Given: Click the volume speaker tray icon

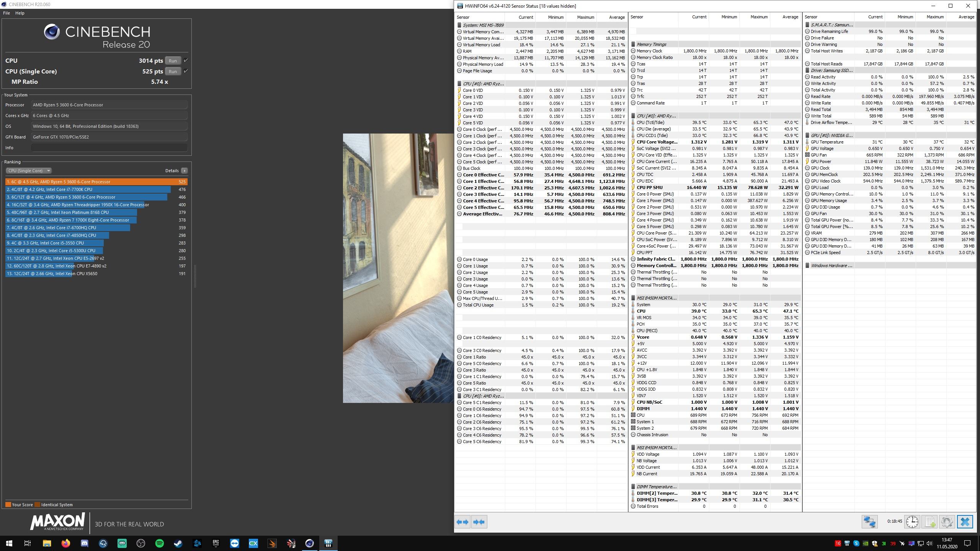Looking at the screenshot, I should click(929, 543).
